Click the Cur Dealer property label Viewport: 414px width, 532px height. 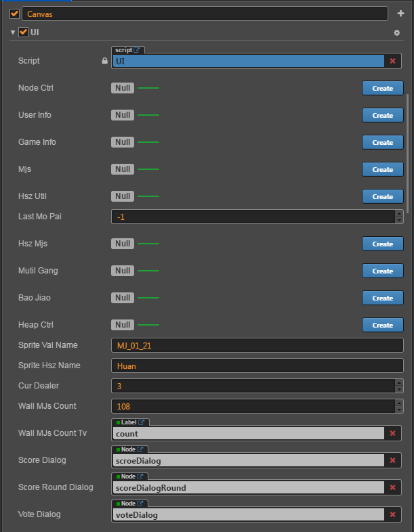(x=39, y=386)
